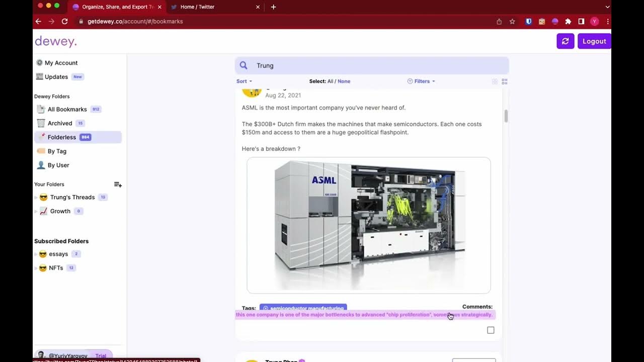Click the share page icon in address bar
The width and height of the screenshot is (644, 362).
click(499, 22)
